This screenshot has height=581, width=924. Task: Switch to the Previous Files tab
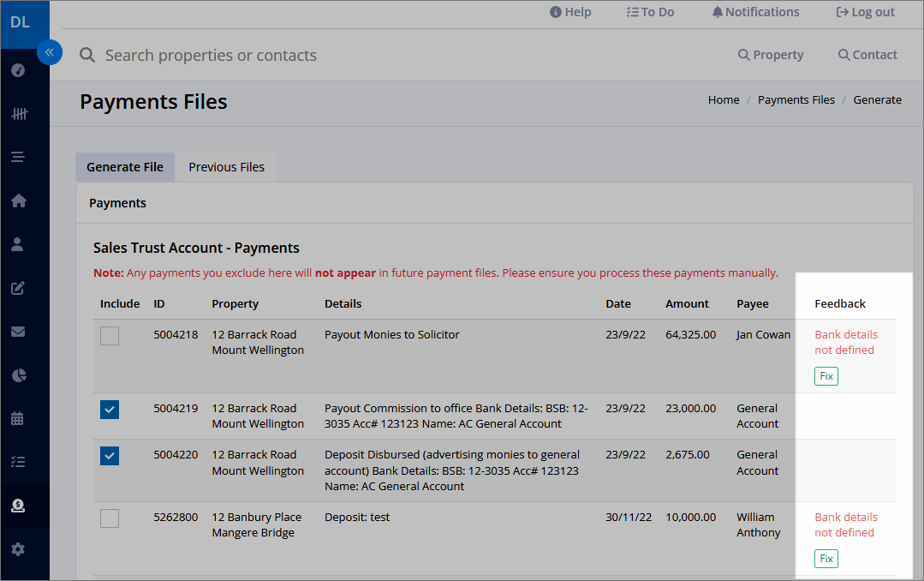pyautogui.click(x=226, y=167)
